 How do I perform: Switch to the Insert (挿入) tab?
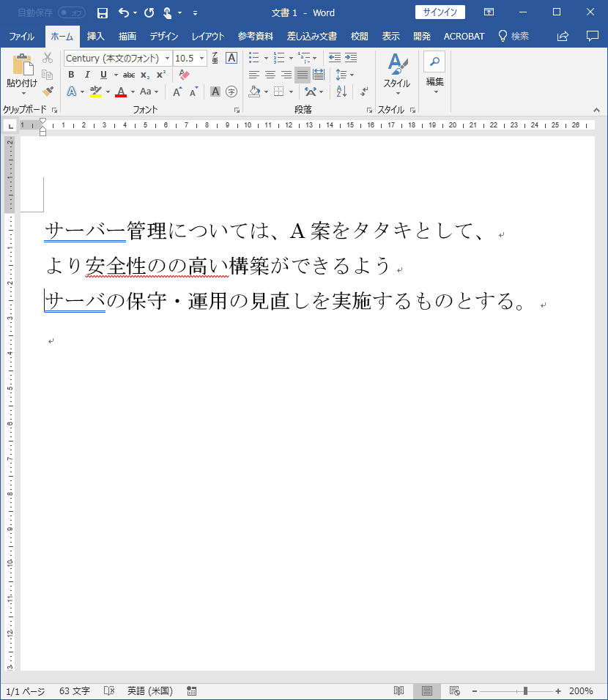tap(96, 36)
